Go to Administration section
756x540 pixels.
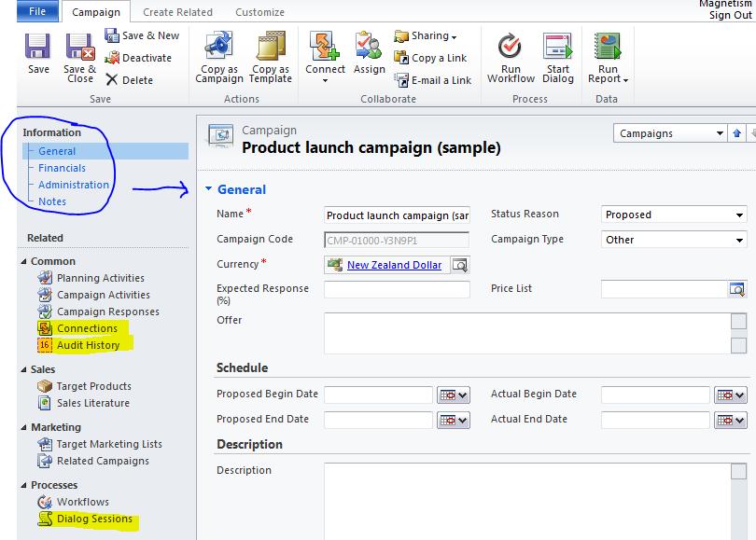tap(74, 185)
